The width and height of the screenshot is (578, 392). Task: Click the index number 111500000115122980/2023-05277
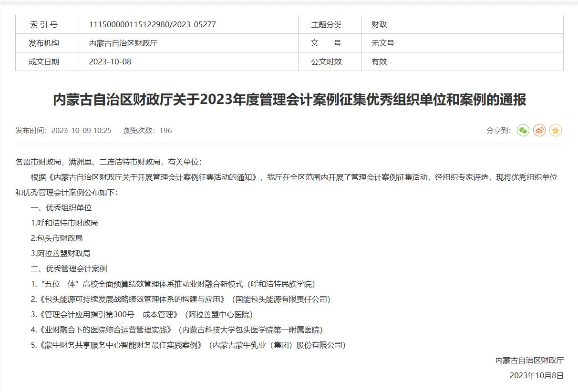point(153,24)
